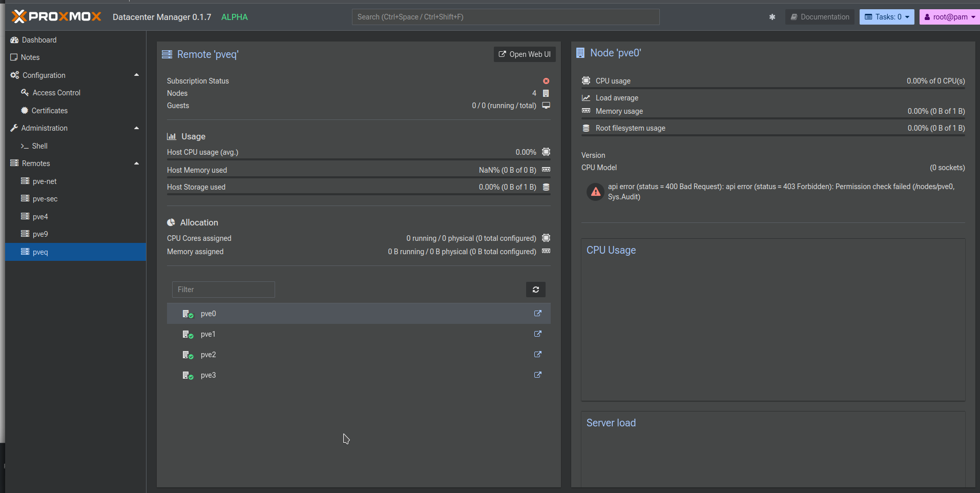Click the storage disk icon beside Host Storage used

545,187
